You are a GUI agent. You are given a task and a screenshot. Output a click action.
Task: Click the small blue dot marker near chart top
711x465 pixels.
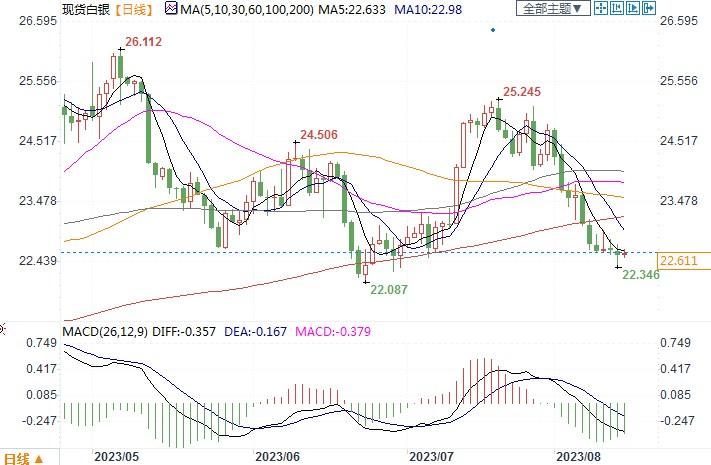click(492, 30)
